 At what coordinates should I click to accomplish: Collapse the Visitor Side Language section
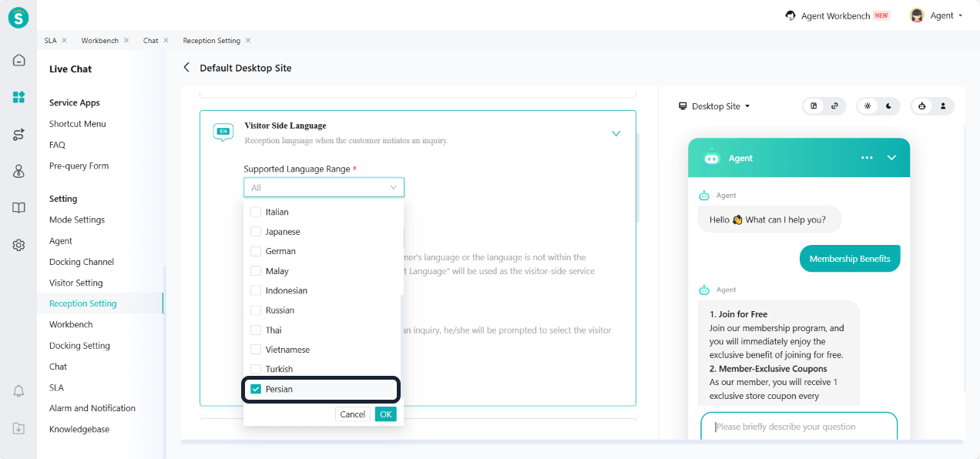pos(616,133)
